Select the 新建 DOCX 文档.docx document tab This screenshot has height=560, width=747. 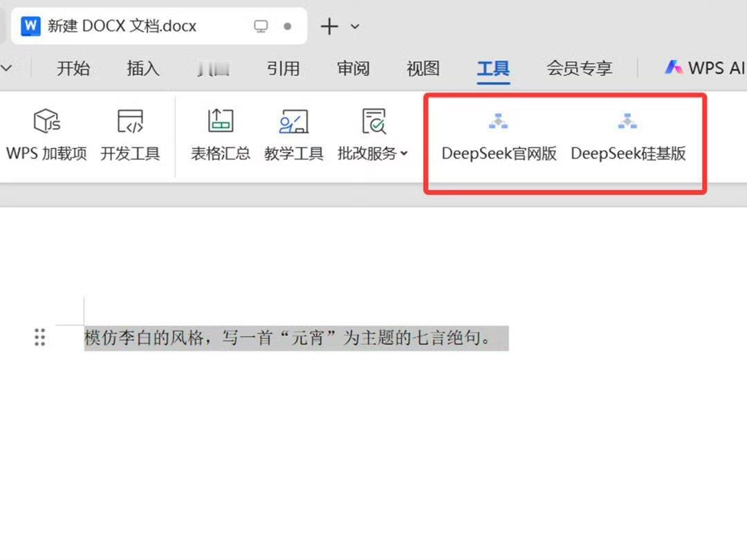(159, 26)
